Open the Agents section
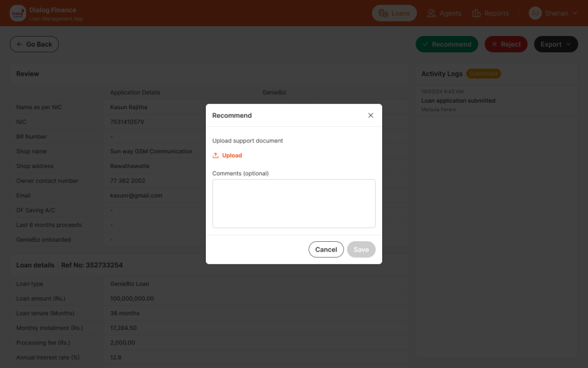 (444, 13)
